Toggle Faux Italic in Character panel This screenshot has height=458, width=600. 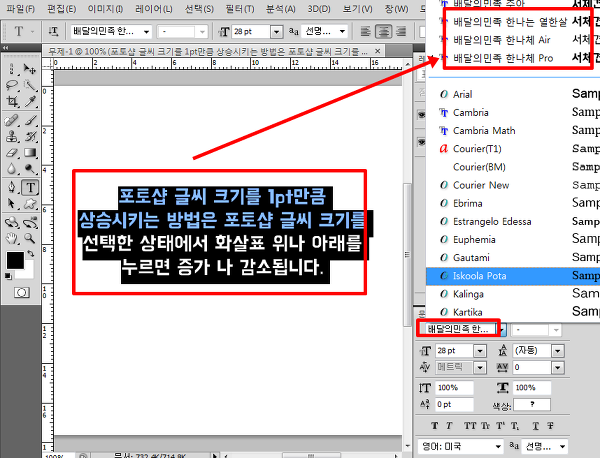coord(449,426)
